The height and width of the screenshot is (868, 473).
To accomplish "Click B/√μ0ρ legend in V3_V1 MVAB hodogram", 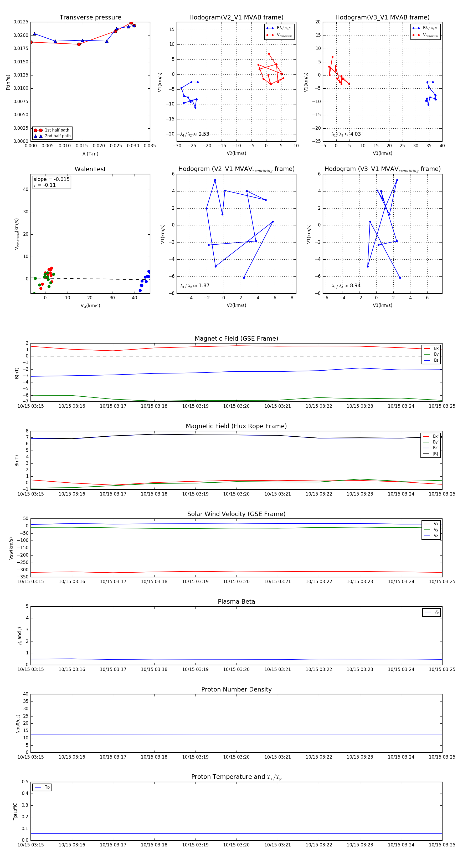I will point(425,28).
